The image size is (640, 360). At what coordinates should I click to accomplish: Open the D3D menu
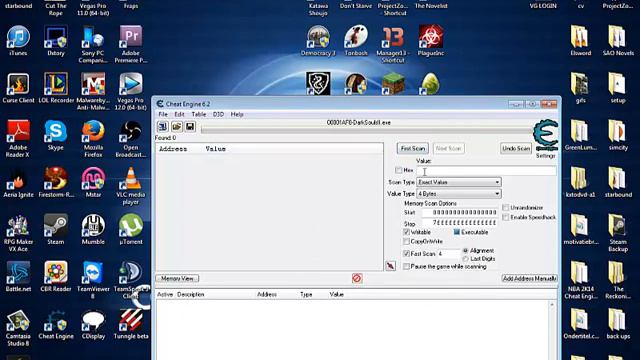coord(218,114)
